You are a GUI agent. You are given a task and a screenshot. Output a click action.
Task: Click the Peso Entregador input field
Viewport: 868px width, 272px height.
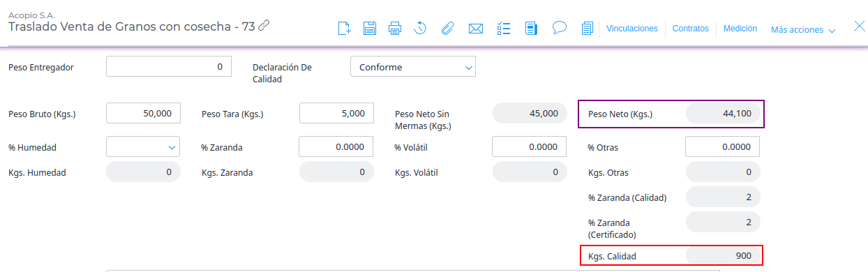tap(169, 67)
